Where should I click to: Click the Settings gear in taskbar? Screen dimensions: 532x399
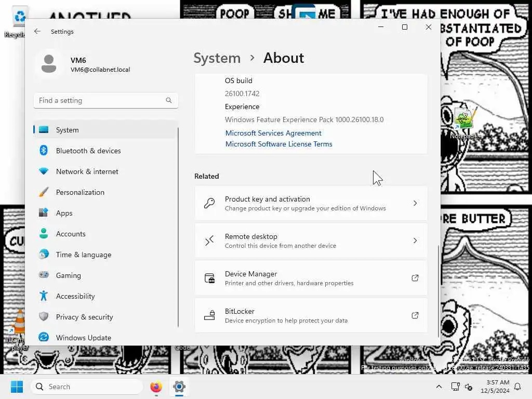(x=179, y=387)
